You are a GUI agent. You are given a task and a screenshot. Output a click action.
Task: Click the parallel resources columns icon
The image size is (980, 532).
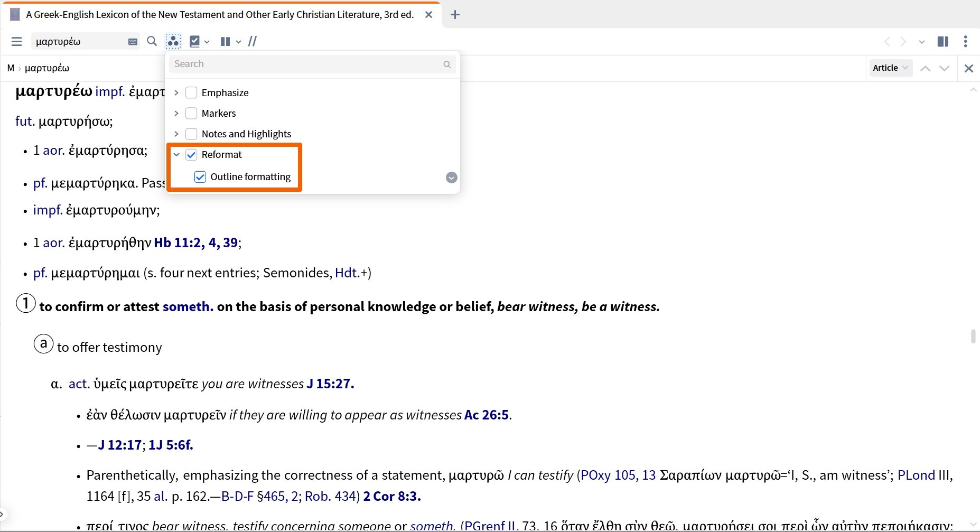[x=225, y=41]
